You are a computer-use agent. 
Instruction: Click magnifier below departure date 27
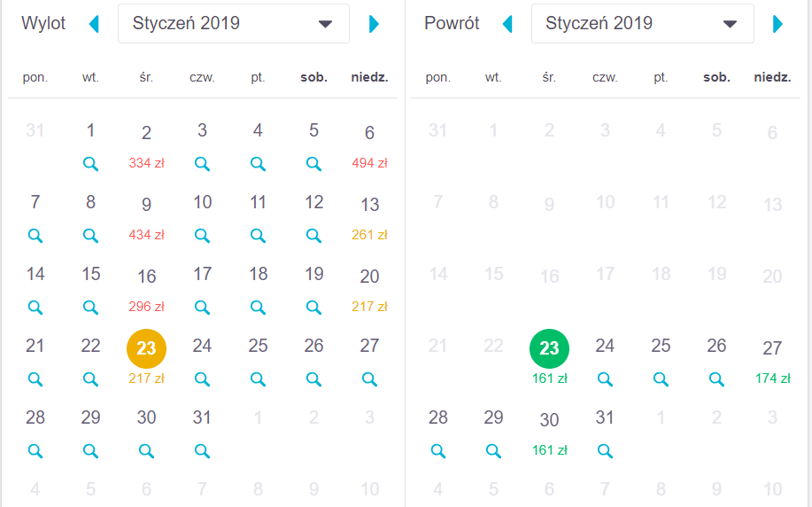tap(369, 379)
